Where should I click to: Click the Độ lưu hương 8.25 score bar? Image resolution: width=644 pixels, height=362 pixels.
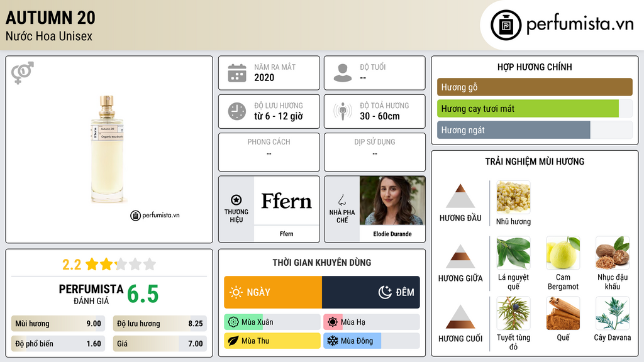pos(160,324)
